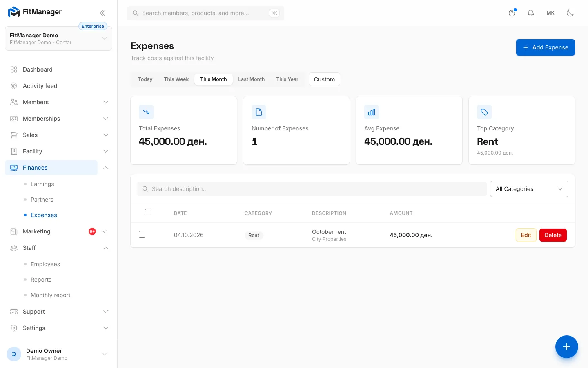588x368 pixels.
Task: Switch to the Today tab
Action: point(145,79)
